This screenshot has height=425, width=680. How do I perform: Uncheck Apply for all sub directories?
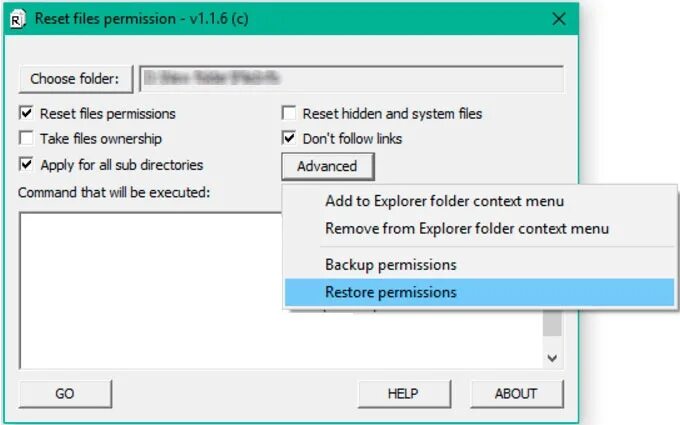[x=26, y=164]
